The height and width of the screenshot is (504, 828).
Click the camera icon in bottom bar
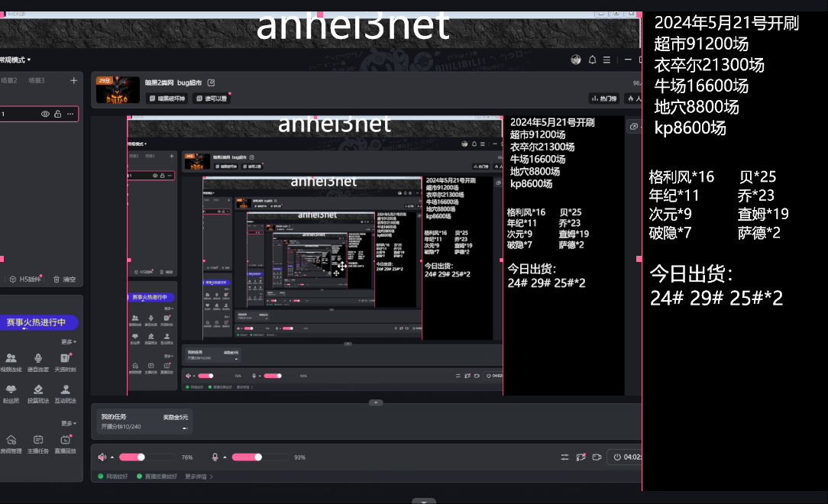pos(597,457)
